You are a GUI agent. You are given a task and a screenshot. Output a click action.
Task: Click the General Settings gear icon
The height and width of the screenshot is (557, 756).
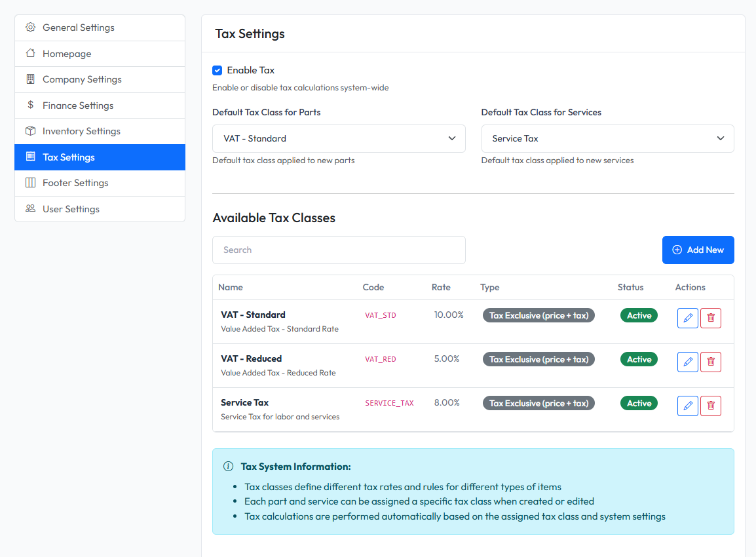point(29,28)
